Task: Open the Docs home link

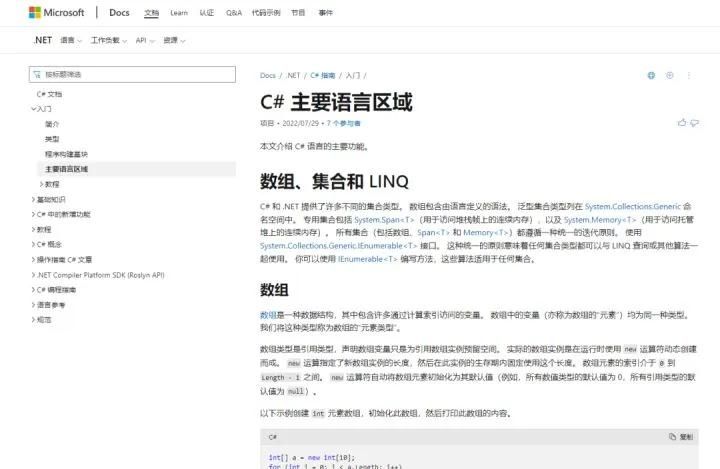Action: 119,12
